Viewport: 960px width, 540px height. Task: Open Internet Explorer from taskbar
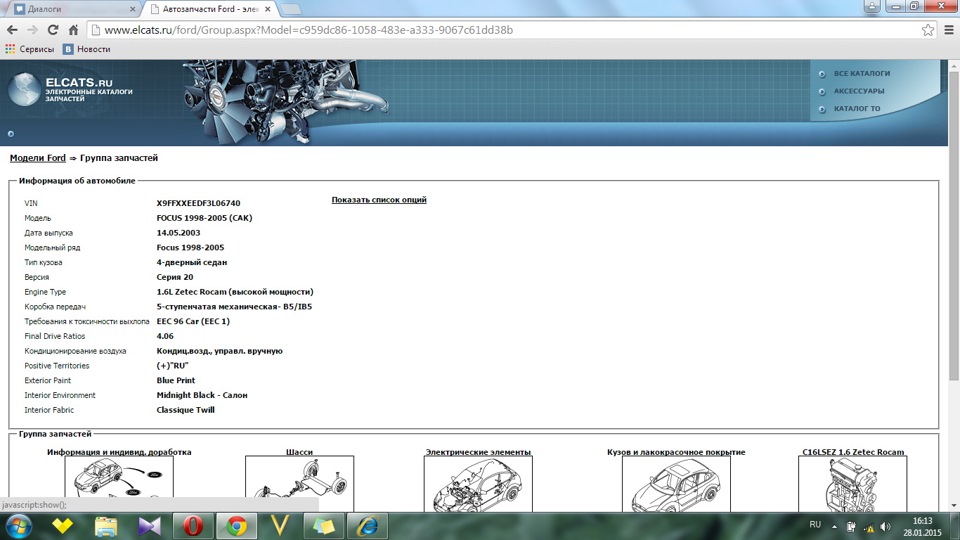367,526
